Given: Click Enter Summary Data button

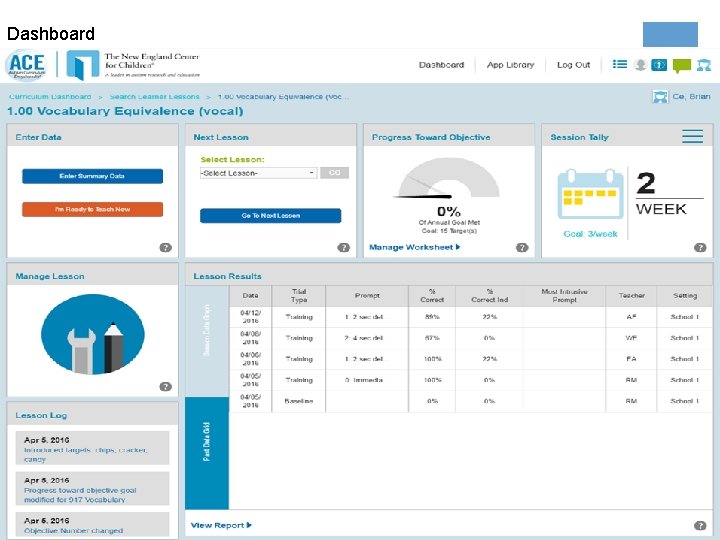Looking at the screenshot, I should 92,176.
